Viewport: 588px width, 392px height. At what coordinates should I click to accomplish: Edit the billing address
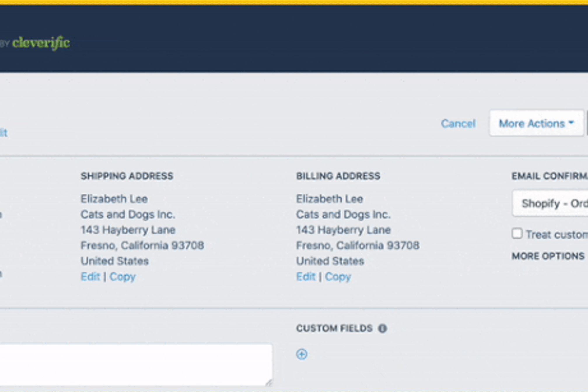tap(306, 276)
